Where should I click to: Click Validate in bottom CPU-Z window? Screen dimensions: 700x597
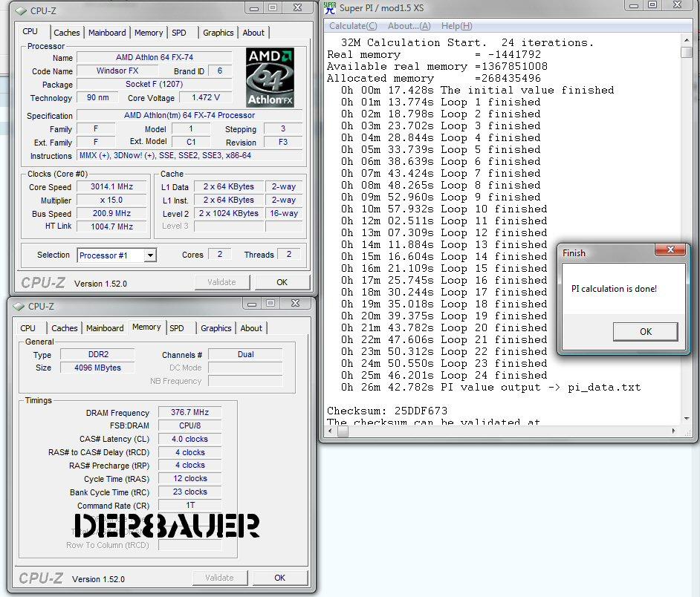pyautogui.click(x=220, y=578)
